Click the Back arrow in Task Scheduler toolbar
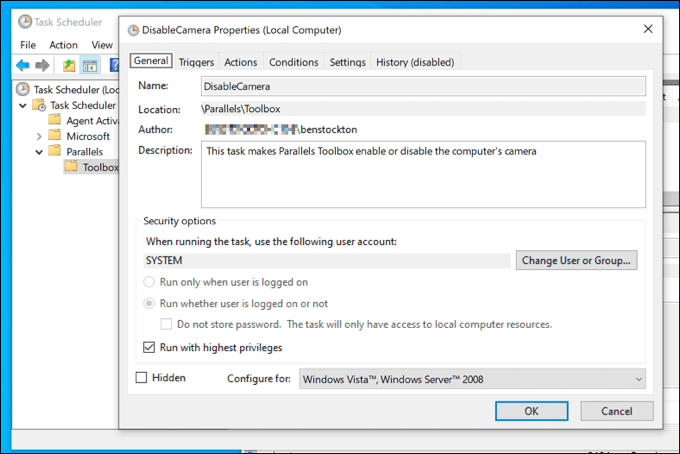 coord(23,65)
